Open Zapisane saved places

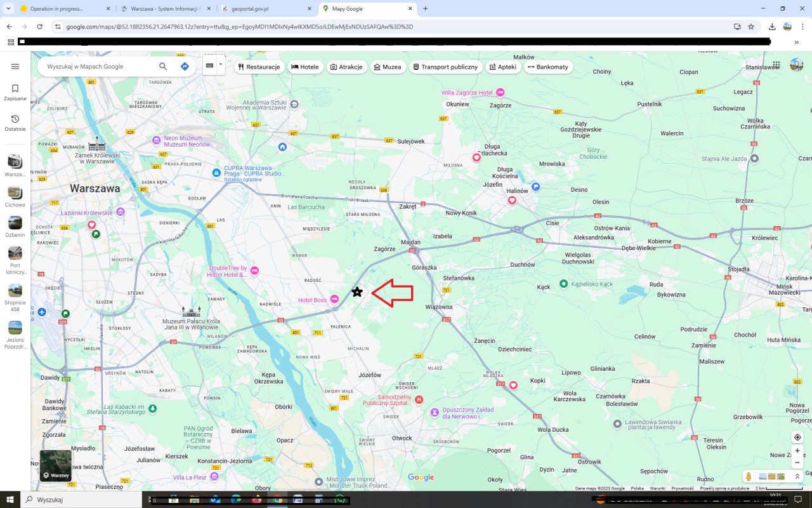tap(15, 93)
